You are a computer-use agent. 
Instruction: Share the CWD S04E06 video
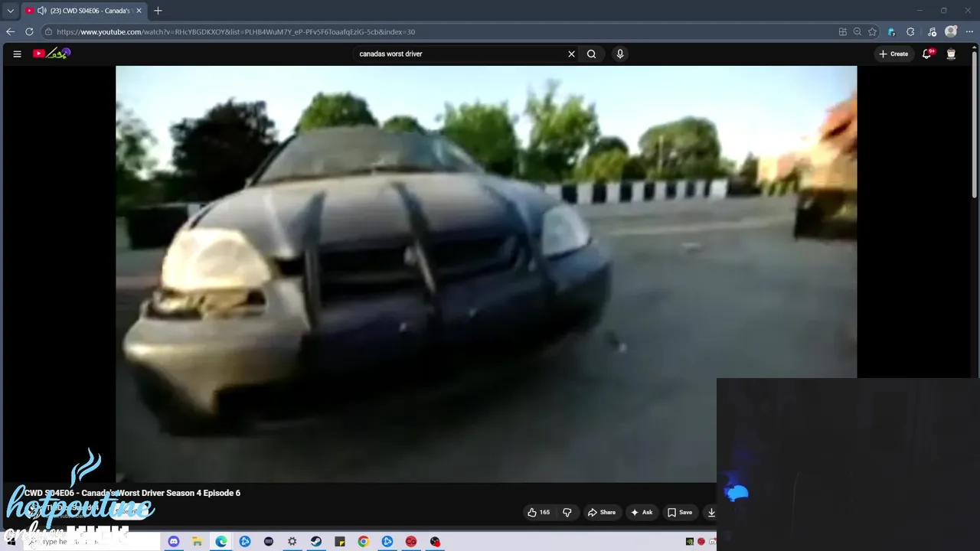[x=602, y=513]
